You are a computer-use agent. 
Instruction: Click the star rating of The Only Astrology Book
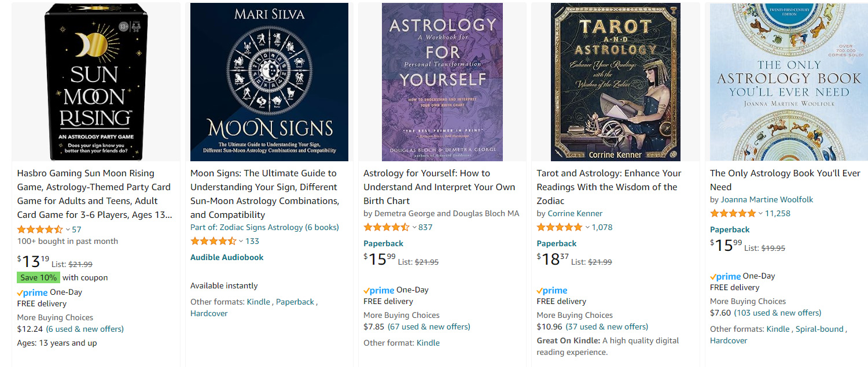click(x=733, y=213)
